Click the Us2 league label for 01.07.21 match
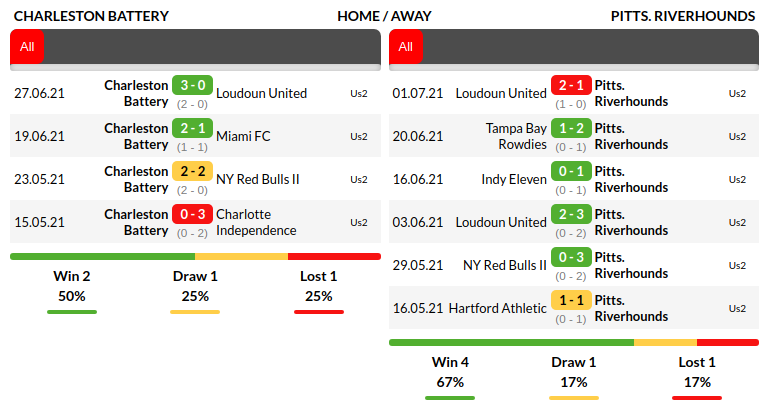 coord(737,93)
